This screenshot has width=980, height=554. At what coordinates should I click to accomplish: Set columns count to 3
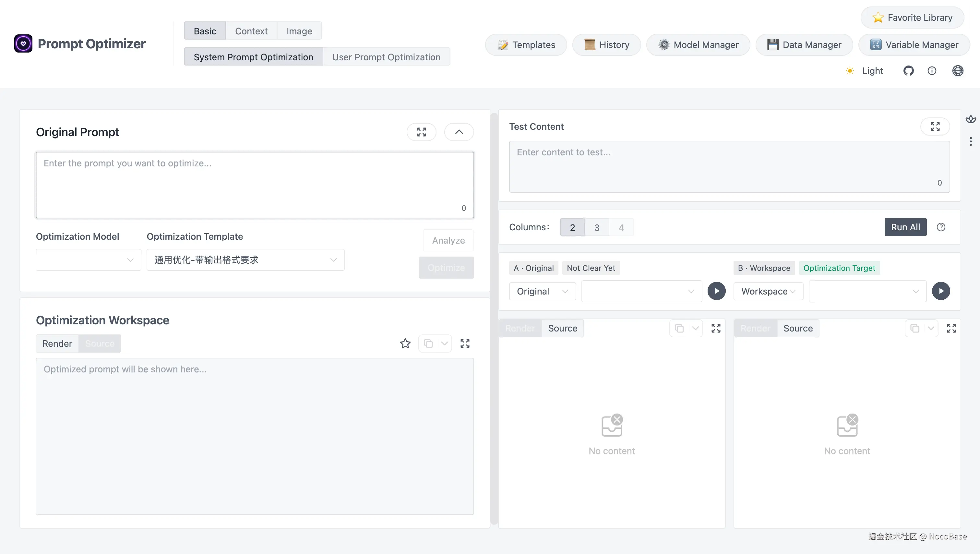[596, 228]
